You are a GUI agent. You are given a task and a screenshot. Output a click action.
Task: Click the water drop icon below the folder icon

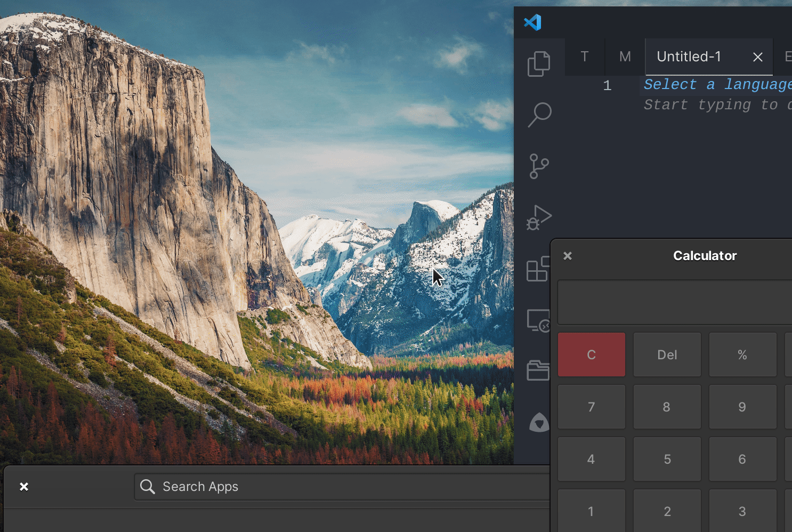(539, 422)
